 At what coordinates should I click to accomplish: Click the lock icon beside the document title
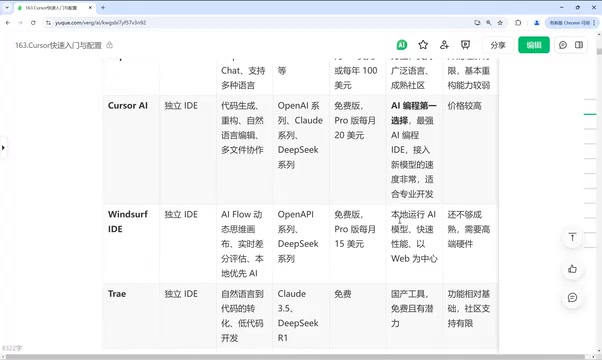coord(109,45)
